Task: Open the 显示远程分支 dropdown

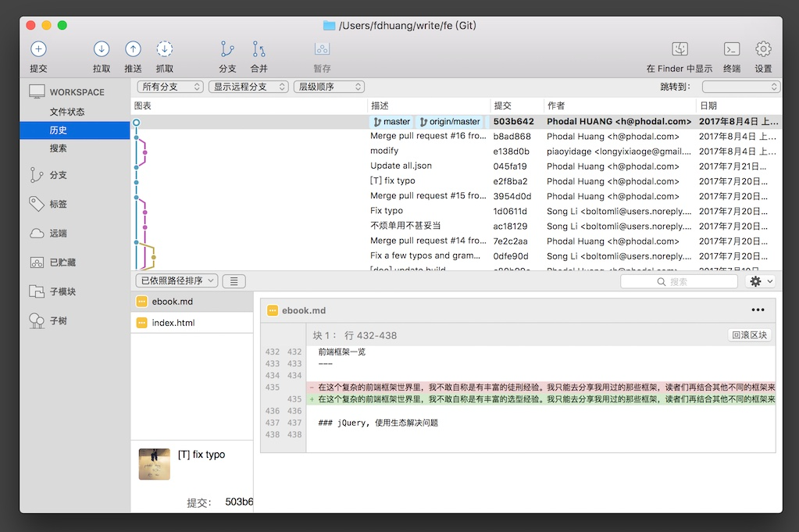Action: (248, 87)
